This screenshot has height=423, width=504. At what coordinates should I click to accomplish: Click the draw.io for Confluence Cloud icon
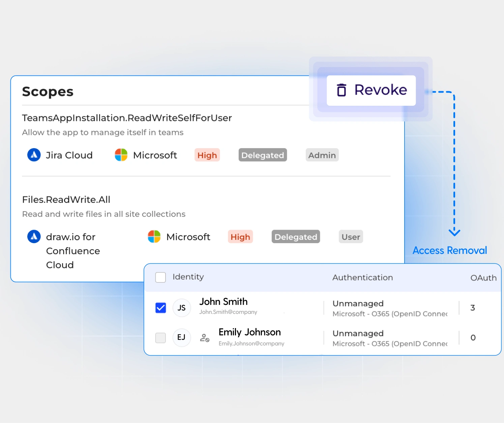[x=34, y=236]
